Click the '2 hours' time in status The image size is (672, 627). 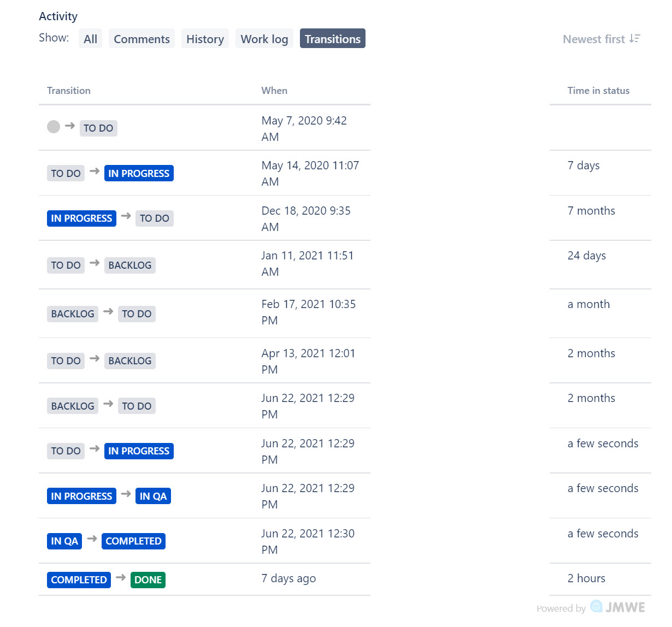click(x=586, y=578)
